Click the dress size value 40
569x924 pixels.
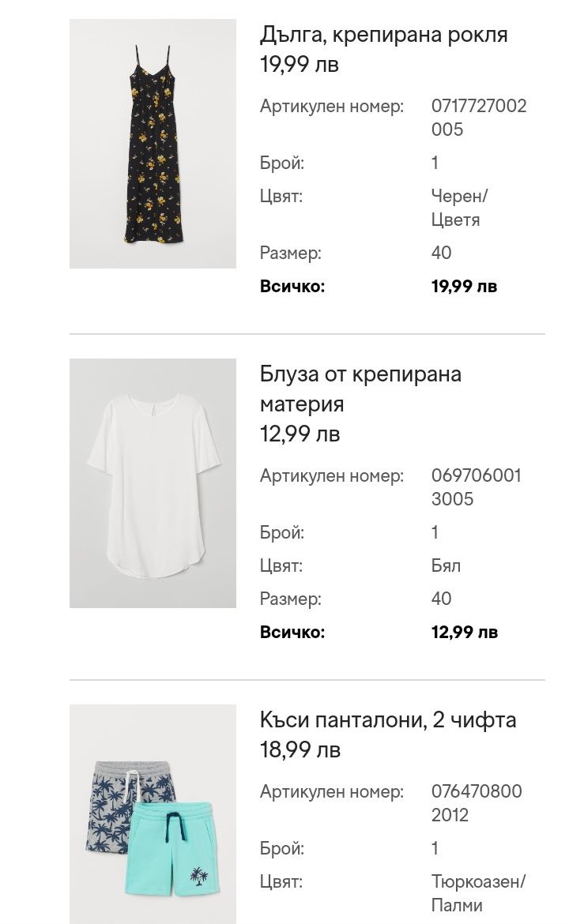click(x=441, y=253)
